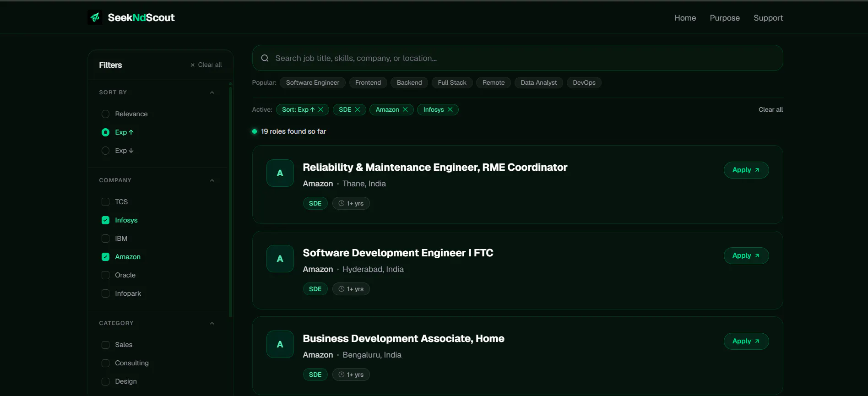Open the Home nav link
This screenshot has height=396, width=868.
685,18
